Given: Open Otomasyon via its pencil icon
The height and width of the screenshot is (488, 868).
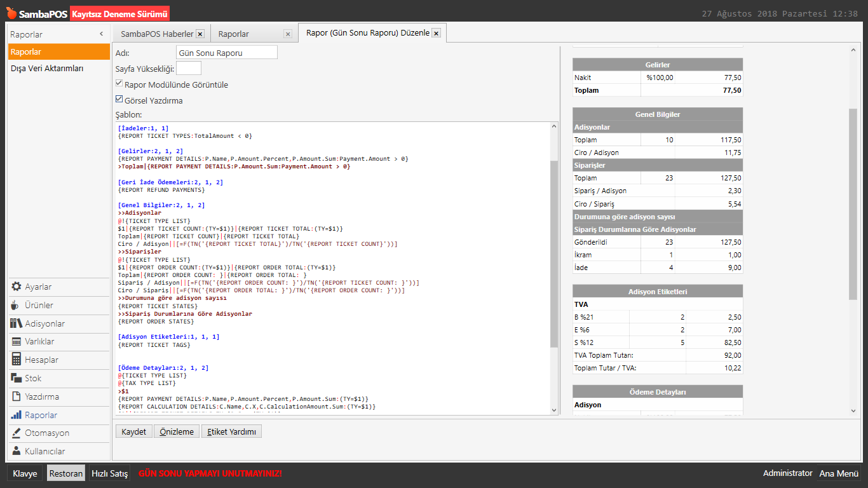Looking at the screenshot, I should tap(17, 433).
